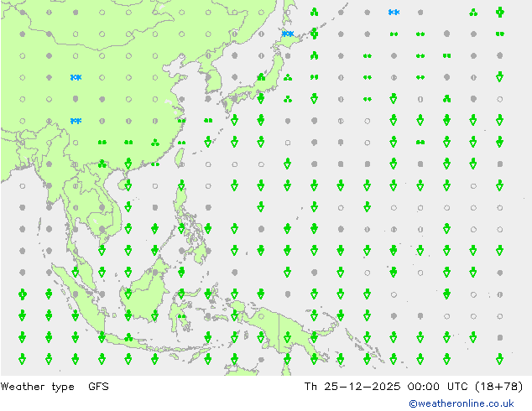Click the "Weather type GFS" caption

(55, 387)
